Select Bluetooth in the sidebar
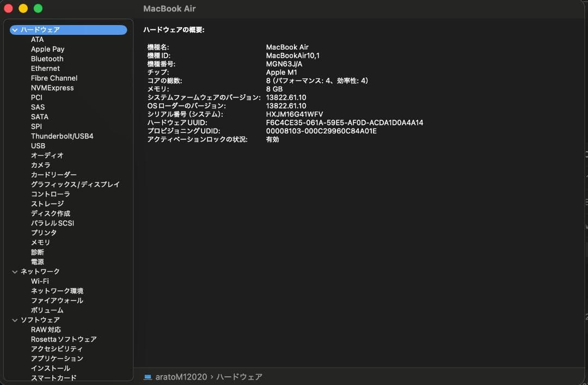 pos(47,59)
